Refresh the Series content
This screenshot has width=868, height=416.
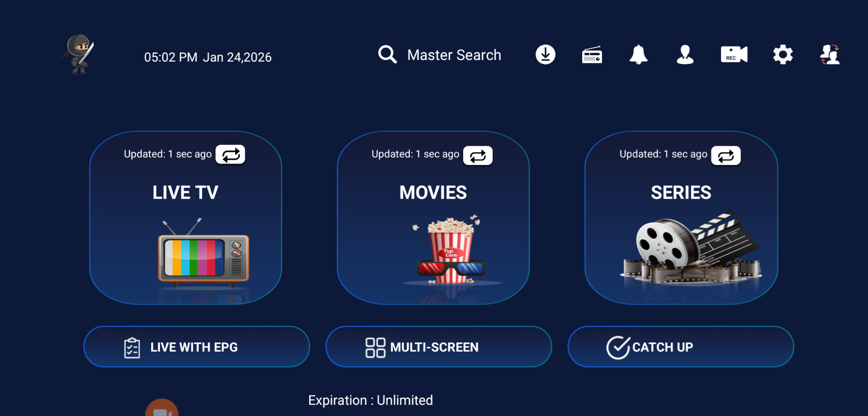click(726, 155)
